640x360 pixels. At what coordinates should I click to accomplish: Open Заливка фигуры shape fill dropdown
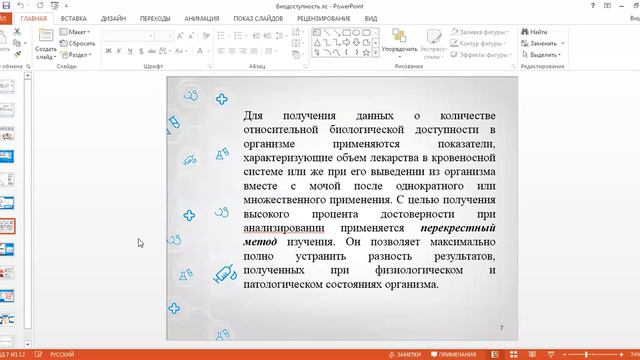480,32
